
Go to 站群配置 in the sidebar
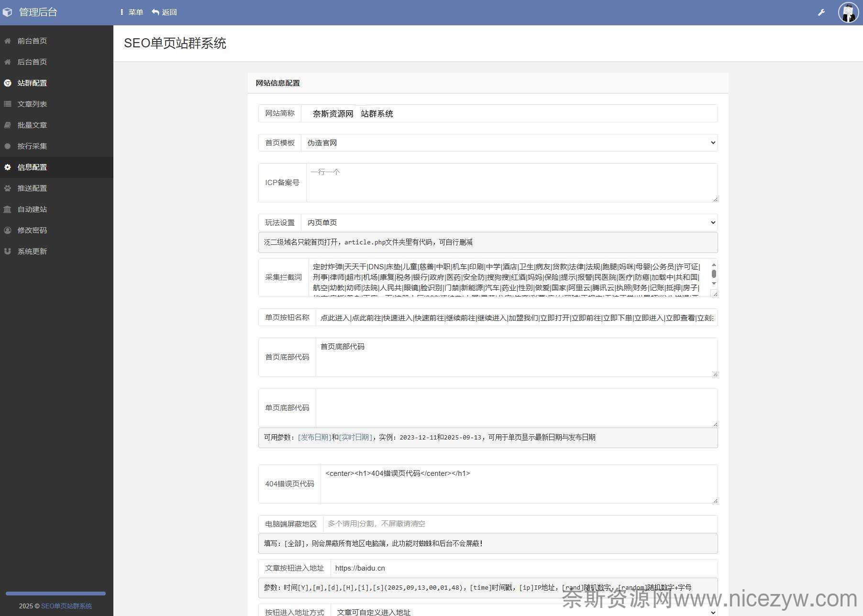[32, 83]
